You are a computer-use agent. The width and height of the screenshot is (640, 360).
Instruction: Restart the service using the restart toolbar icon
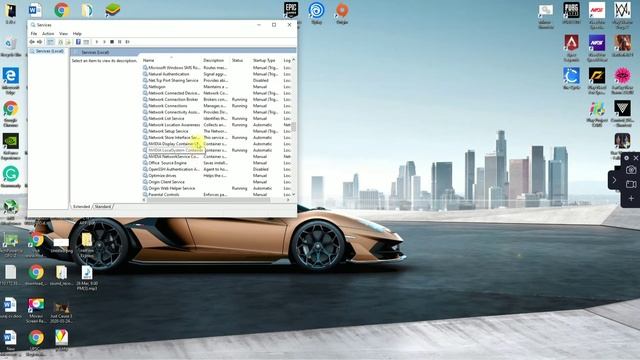click(x=127, y=42)
